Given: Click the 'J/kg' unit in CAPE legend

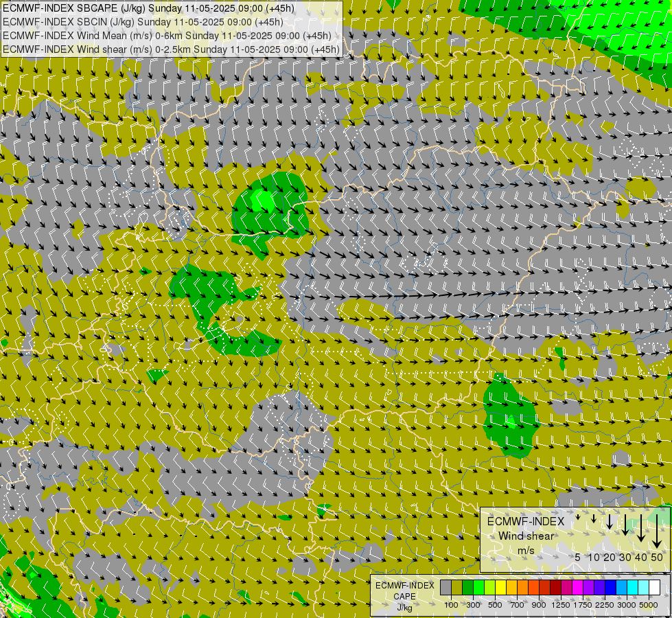Looking at the screenshot, I should click(404, 608).
